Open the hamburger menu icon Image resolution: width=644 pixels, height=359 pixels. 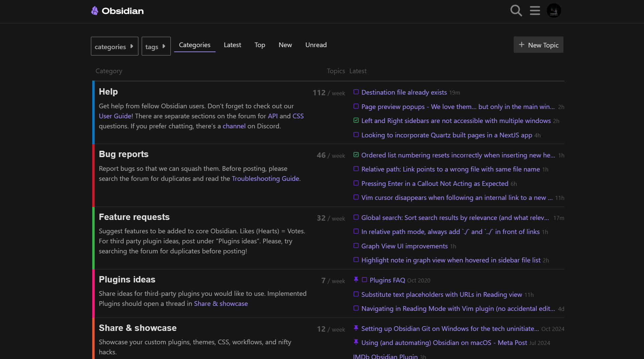535,11
